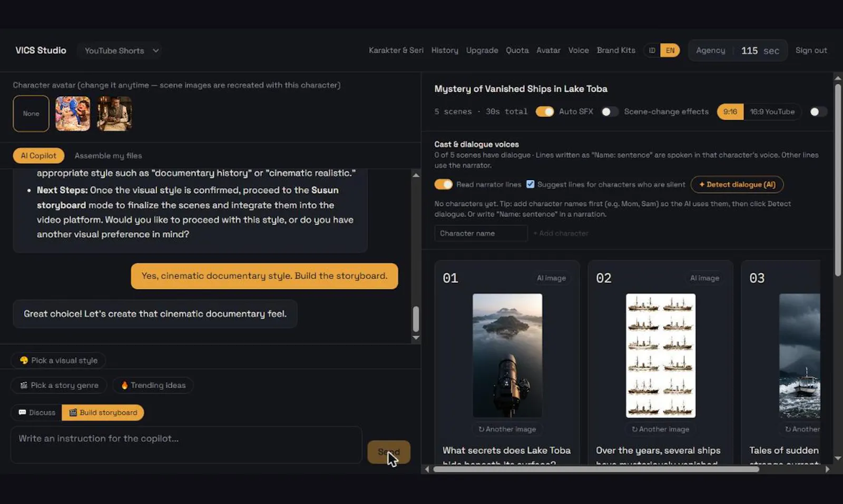
Task: Click the storyboard horizontal scroll right arrow
Action: [827, 469]
